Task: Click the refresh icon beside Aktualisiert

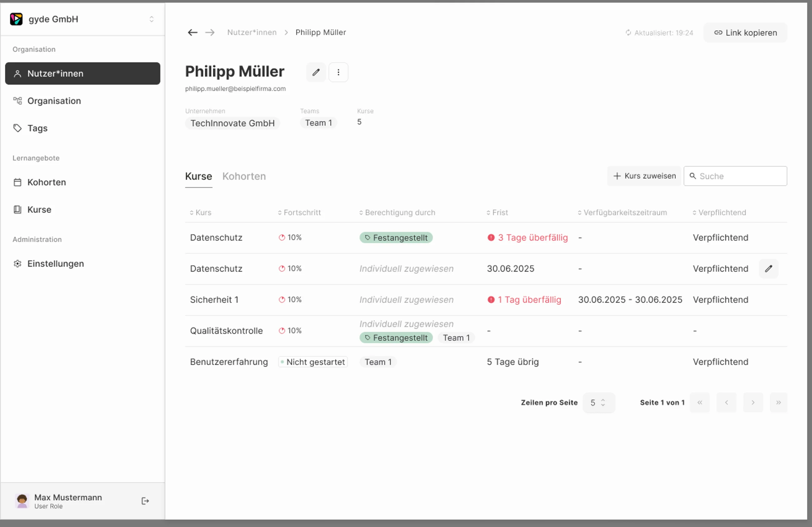Action: point(628,33)
